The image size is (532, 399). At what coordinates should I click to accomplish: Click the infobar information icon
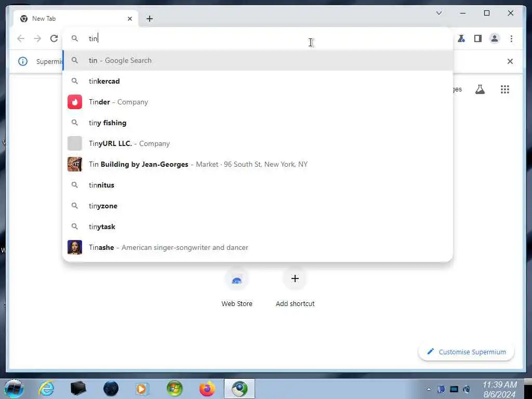click(x=23, y=61)
